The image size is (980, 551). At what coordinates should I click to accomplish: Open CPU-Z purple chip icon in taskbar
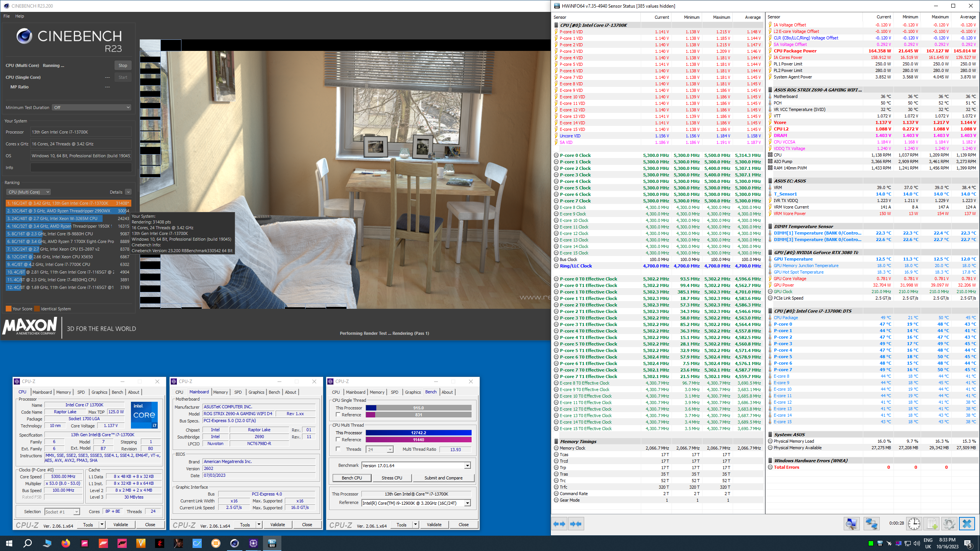click(x=253, y=543)
